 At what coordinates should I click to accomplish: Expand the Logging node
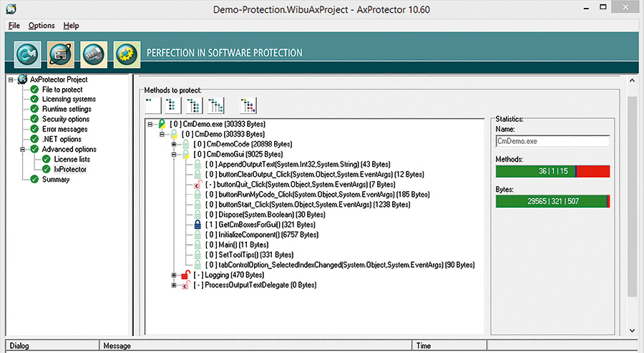pos(174,275)
